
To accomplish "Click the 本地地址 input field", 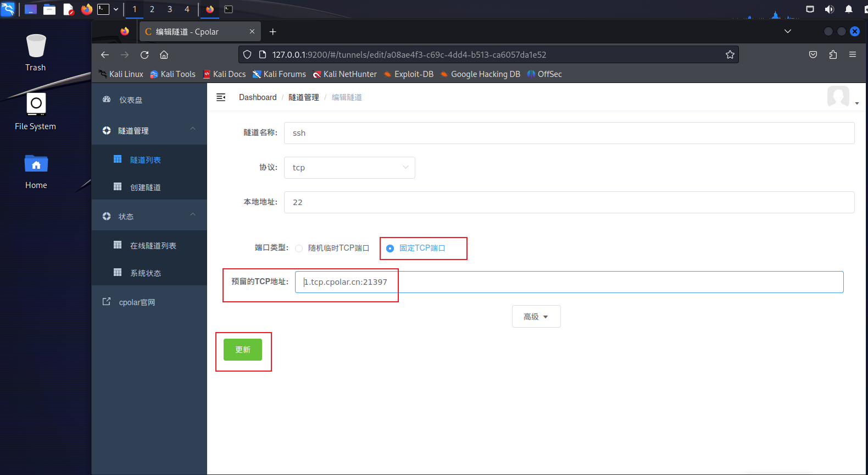I will (569, 202).
